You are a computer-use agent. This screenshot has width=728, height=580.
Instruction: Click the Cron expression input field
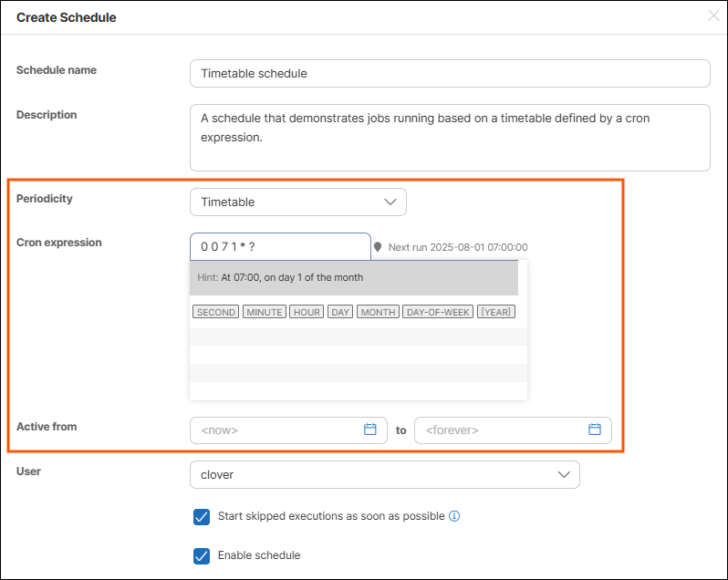coord(279,246)
